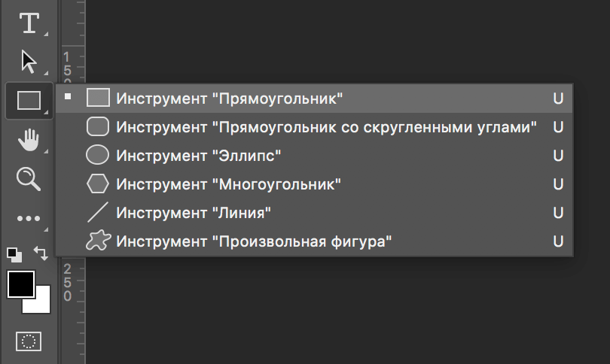Toggle Quick Mask mode

tap(29, 341)
